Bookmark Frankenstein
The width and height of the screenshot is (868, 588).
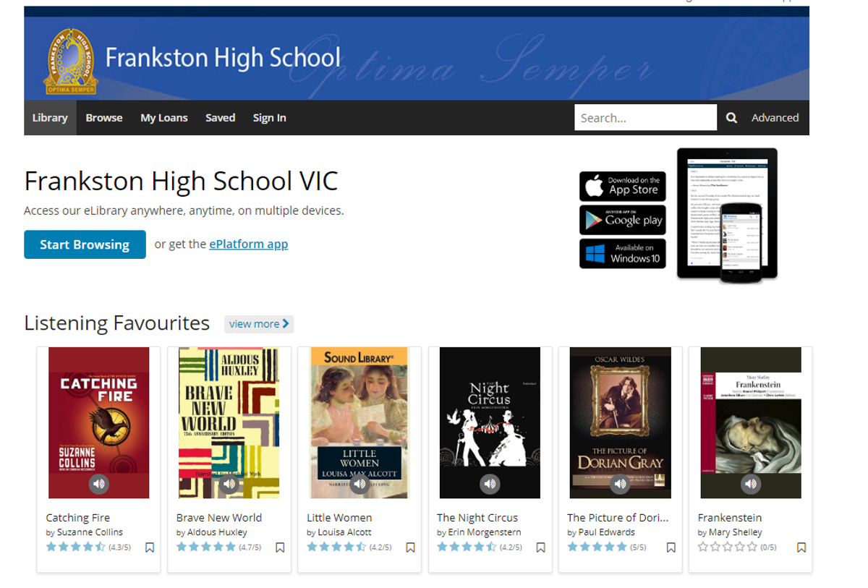click(x=801, y=547)
